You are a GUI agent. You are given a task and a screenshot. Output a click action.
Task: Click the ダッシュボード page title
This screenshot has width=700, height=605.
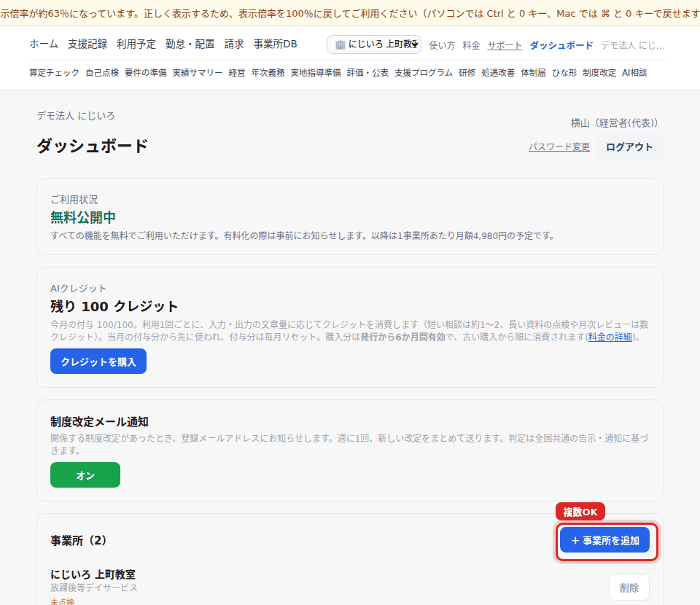point(92,146)
